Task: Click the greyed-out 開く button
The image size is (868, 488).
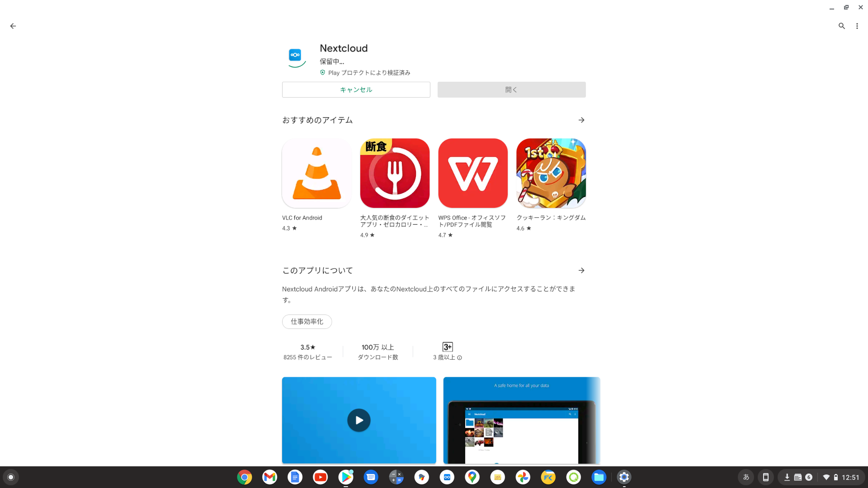Action: coord(511,90)
